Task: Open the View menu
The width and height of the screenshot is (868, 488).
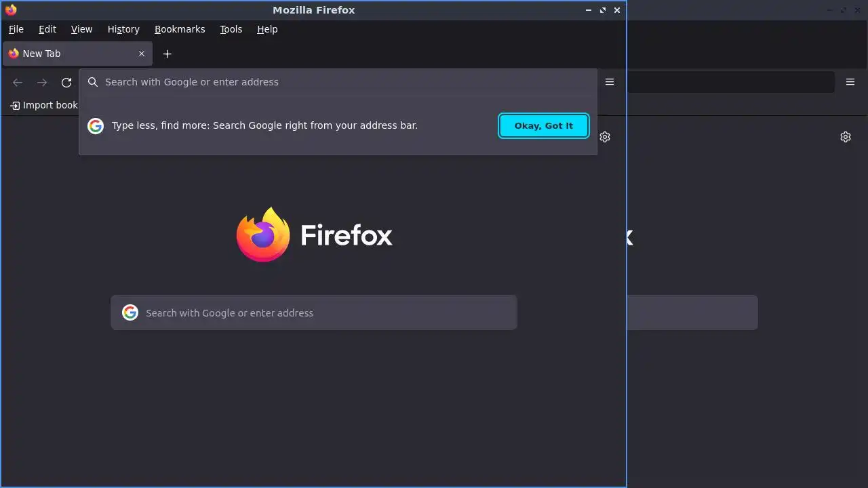Action: pyautogui.click(x=81, y=29)
